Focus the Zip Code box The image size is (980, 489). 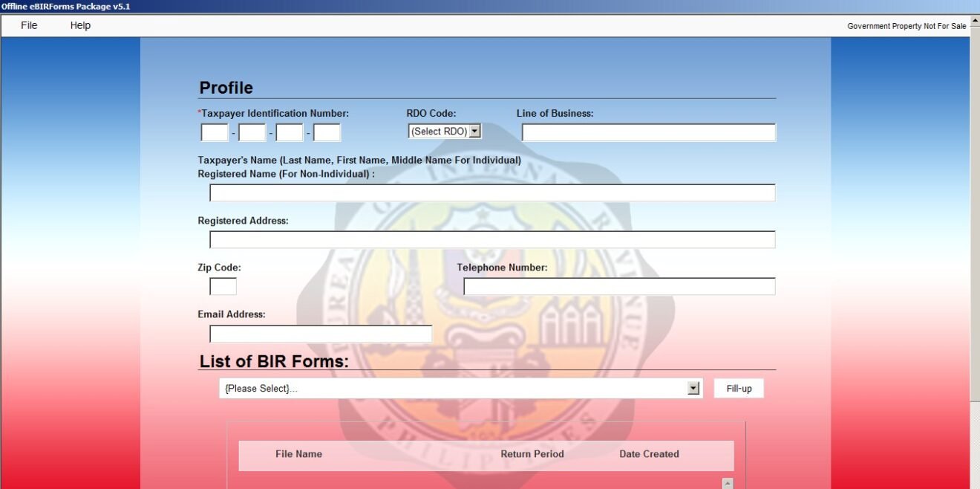[223, 287]
